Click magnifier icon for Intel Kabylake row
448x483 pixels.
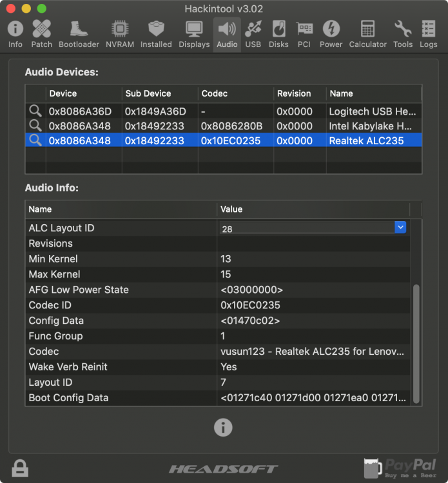tap(35, 126)
